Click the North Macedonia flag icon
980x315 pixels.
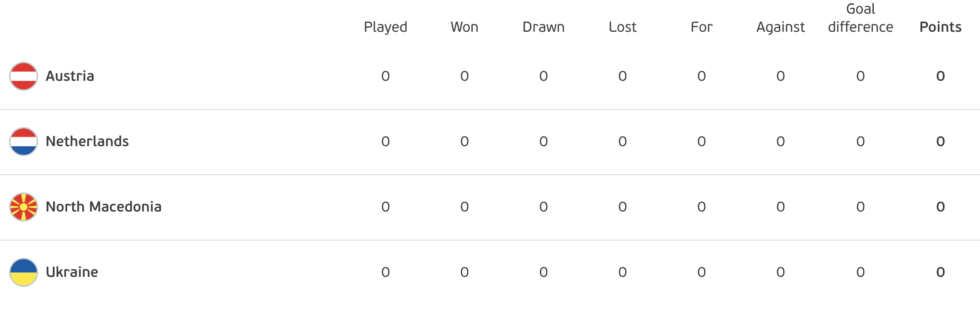coord(24,207)
